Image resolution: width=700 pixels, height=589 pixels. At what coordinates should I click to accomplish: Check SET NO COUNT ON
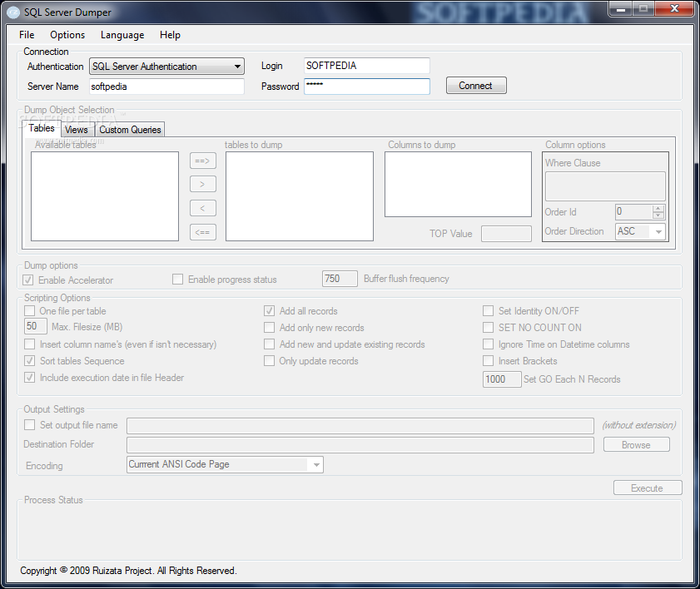click(x=489, y=328)
